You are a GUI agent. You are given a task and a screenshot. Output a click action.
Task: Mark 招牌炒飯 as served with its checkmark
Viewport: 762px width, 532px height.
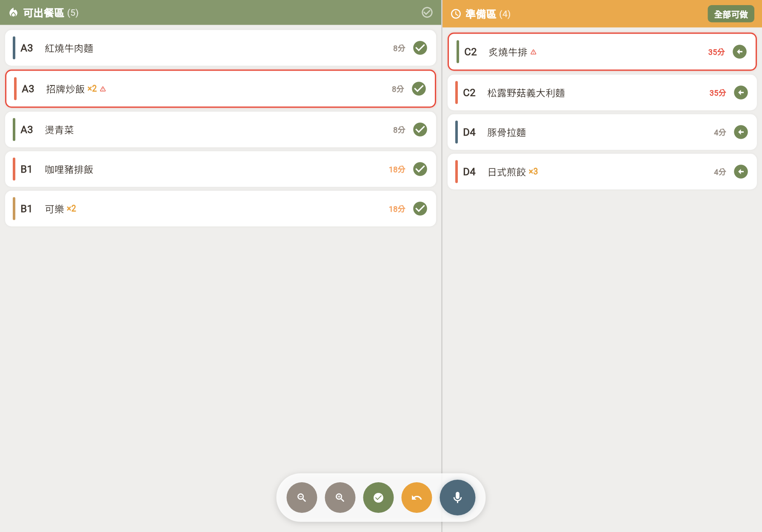419,89
